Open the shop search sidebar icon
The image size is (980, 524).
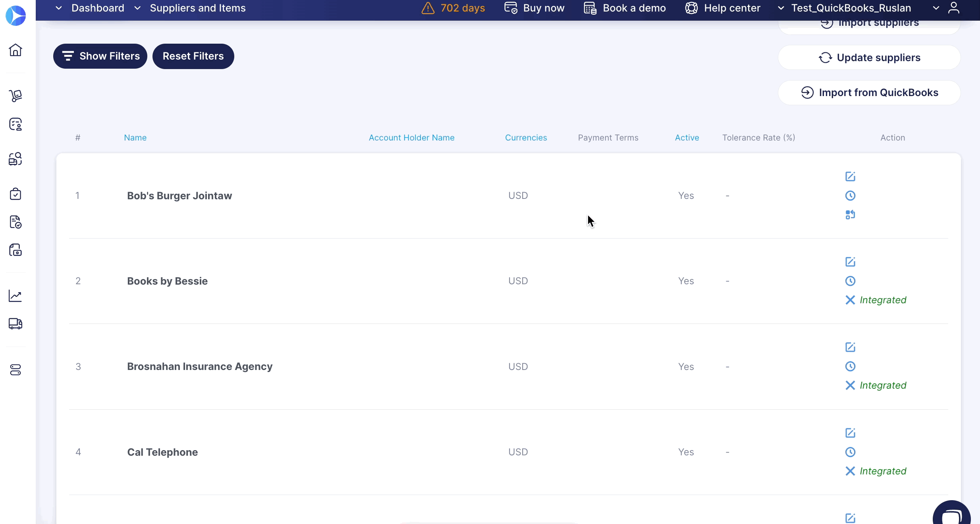[15, 159]
